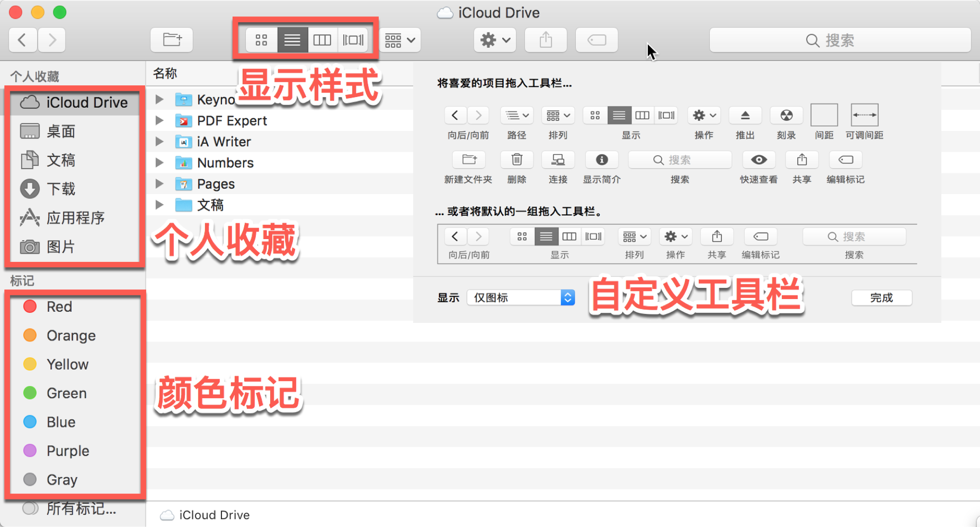This screenshot has width=980, height=527.
Task: Click the 显示简介 info icon
Action: (x=602, y=160)
